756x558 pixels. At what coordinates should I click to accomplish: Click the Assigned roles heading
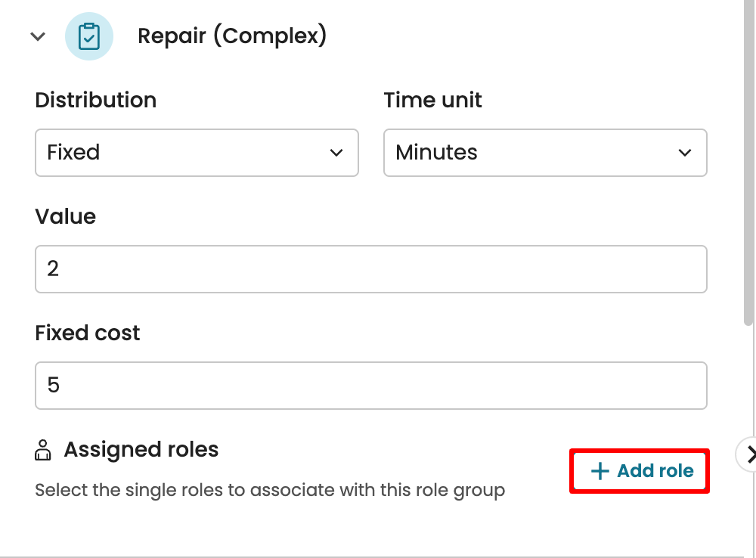click(141, 450)
